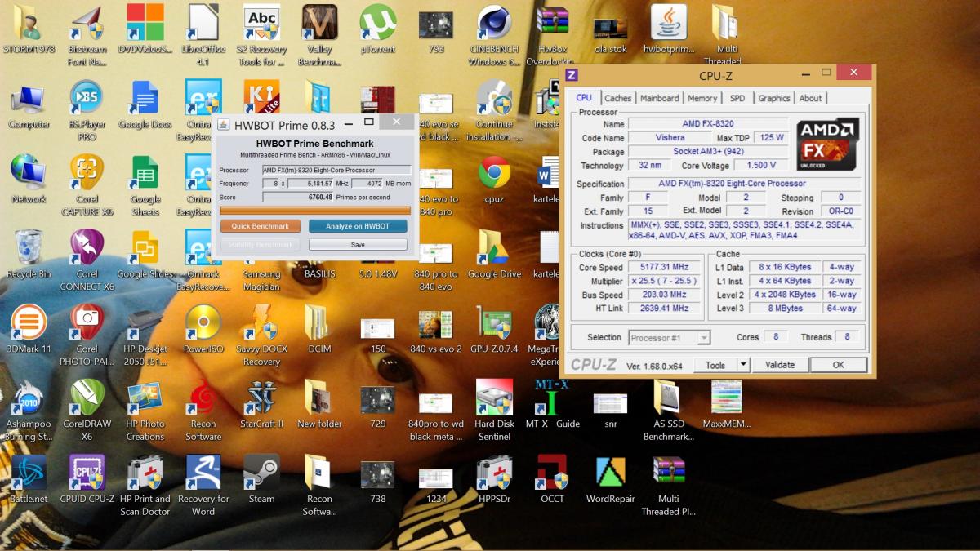
Task: Click the Processor field in HWBOT Prime
Action: click(x=335, y=170)
